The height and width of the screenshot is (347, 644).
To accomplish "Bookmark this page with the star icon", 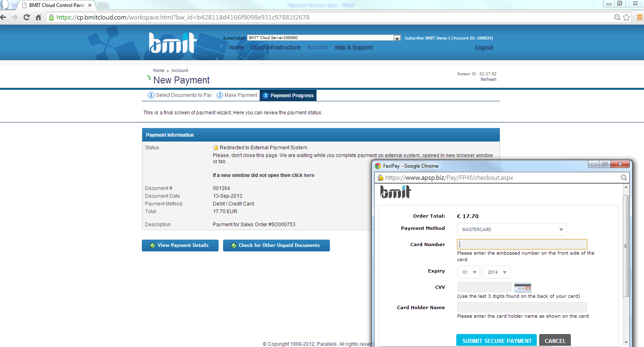I will 626,17.
